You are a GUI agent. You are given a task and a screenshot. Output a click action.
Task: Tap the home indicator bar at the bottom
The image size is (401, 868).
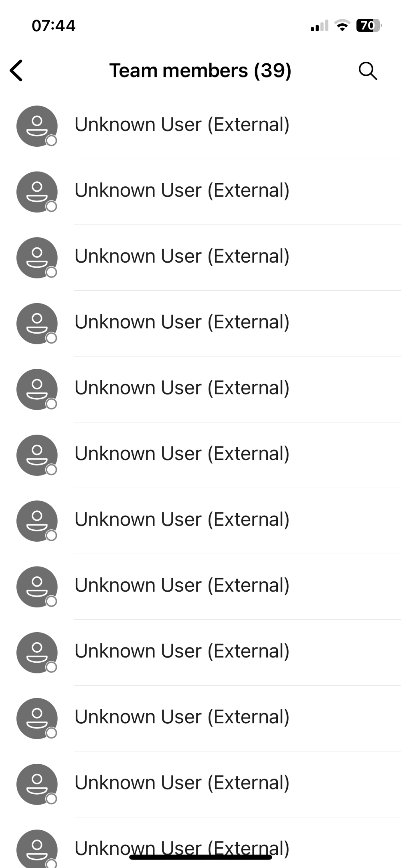200,857
